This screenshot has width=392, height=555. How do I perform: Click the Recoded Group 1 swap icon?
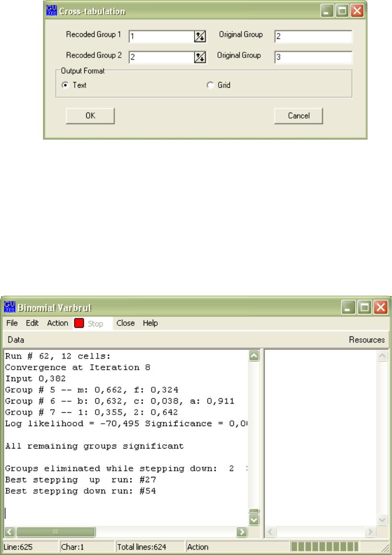pyautogui.click(x=200, y=37)
